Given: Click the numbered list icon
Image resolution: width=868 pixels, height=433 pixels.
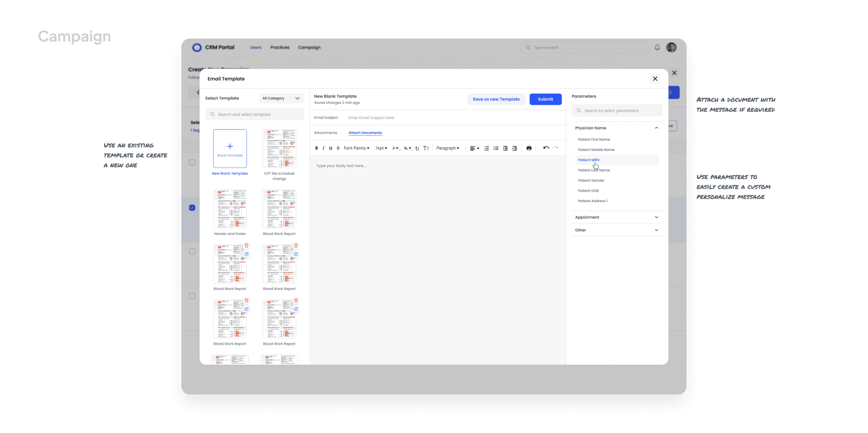Looking at the screenshot, I should pos(487,148).
